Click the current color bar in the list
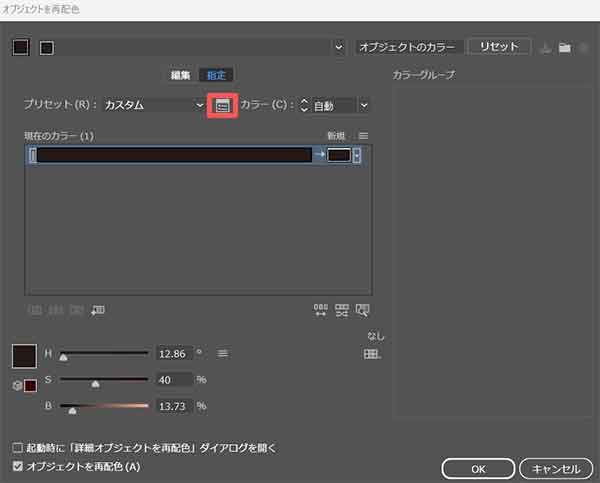 tap(174, 155)
